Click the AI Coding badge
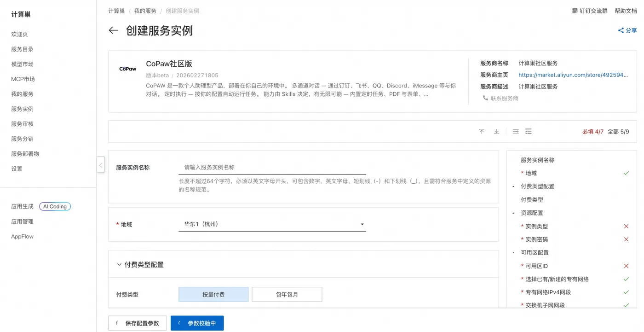 pos(55,207)
